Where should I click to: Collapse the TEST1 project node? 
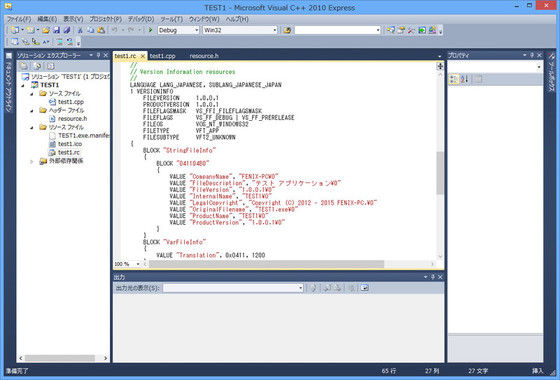point(24,85)
